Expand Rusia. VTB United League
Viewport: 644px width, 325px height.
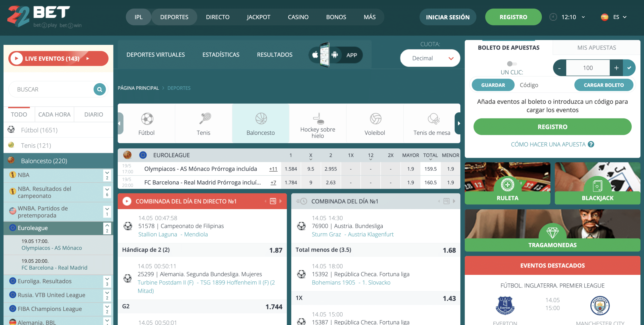coord(107,295)
